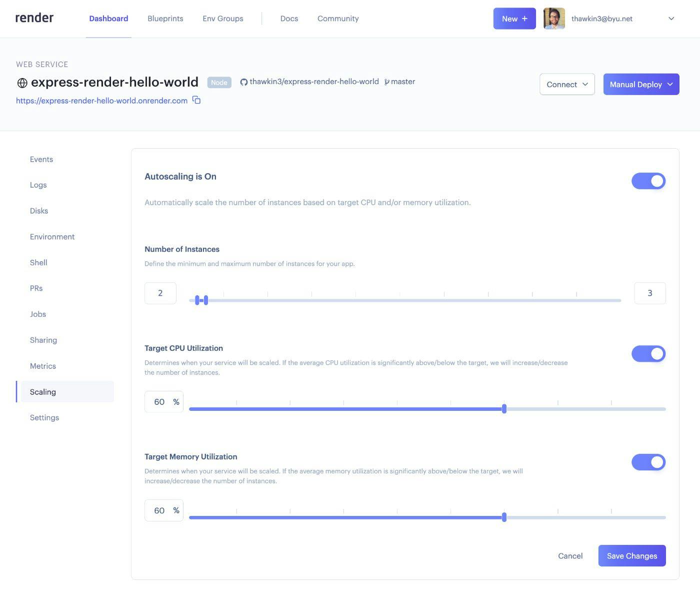Copy the service URL with copy icon
The width and height of the screenshot is (700, 594).
[196, 100]
